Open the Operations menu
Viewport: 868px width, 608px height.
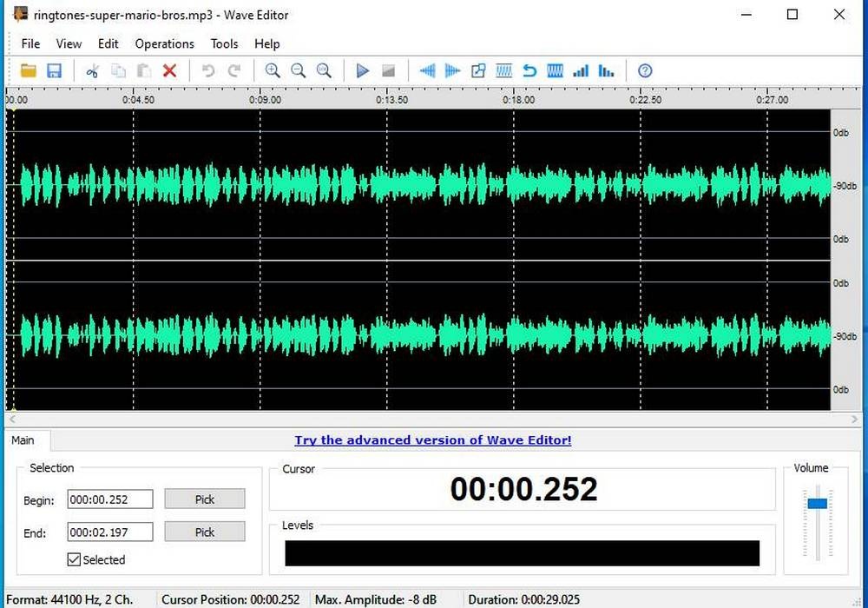(x=164, y=43)
